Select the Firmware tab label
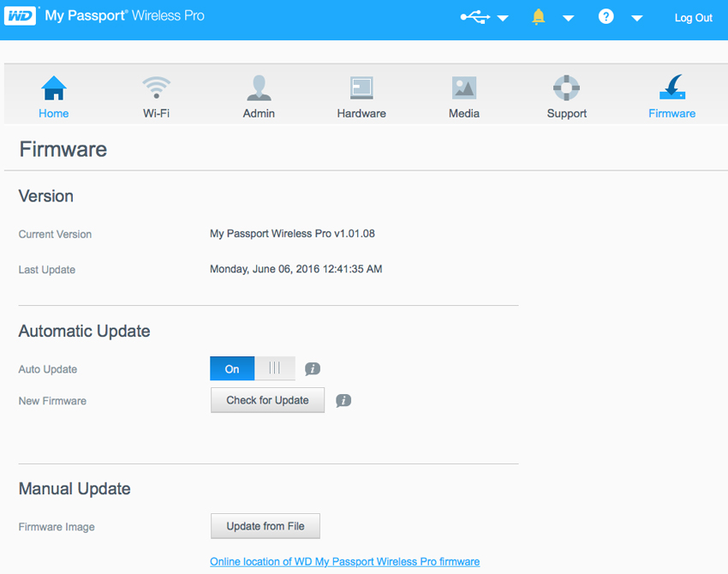Viewport: 728px width, 574px height. point(672,113)
